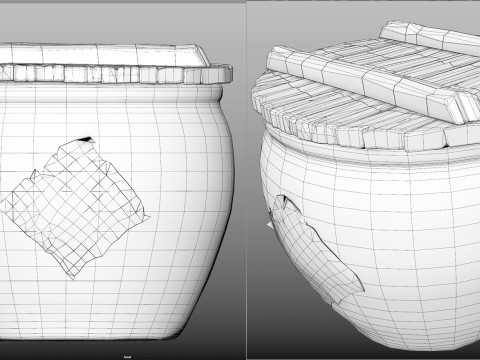Click the camera name label under left viewport
Viewport: 480px width, 360px height.
point(127,357)
